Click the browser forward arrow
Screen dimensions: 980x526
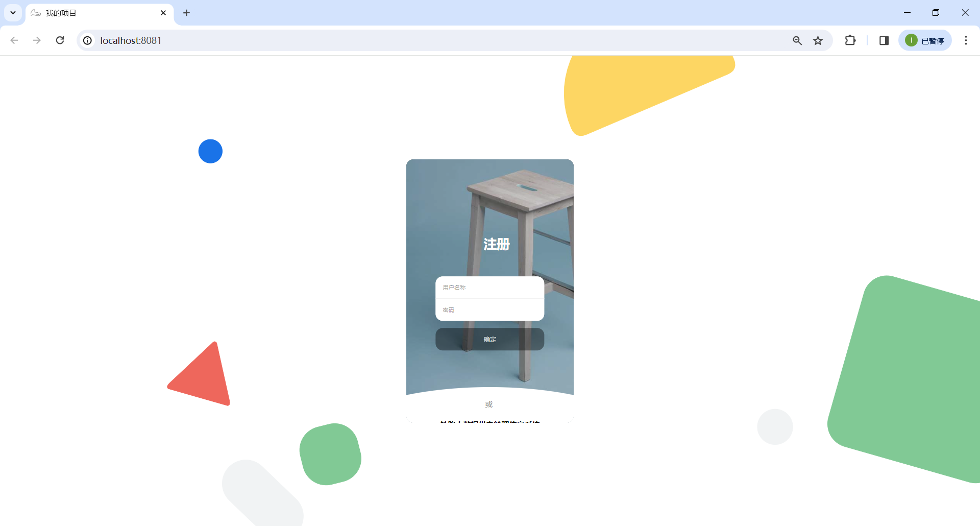pos(37,40)
